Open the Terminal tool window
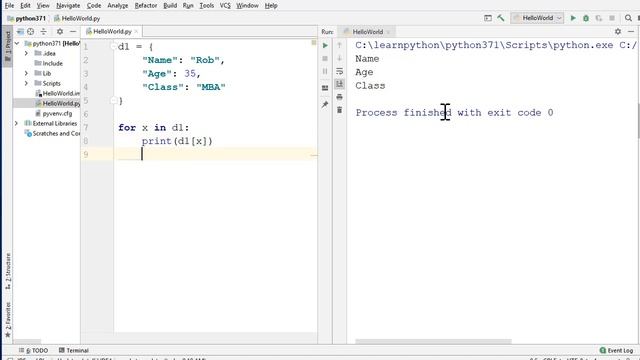Viewport: 640px width, 360px height. [74, 351]
